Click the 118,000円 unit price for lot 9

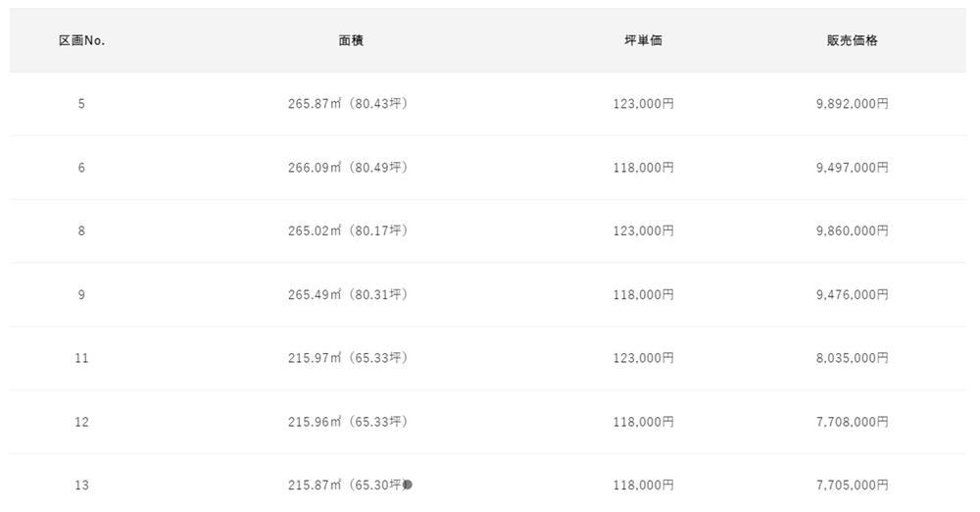(x=643, y=295)
